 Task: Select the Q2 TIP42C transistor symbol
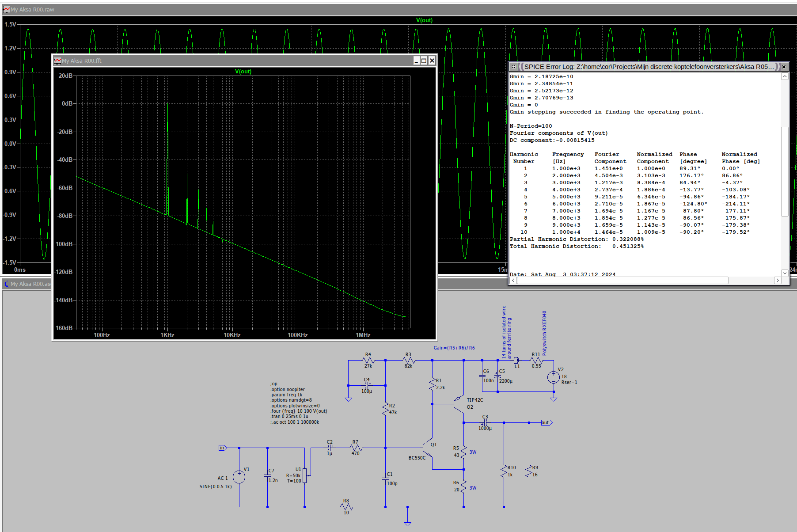pos(459,404)
